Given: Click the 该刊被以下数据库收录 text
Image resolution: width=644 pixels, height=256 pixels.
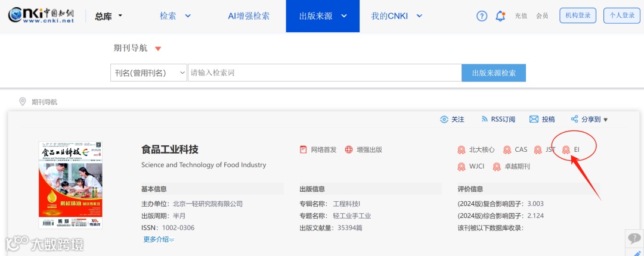Looking at the screenshot, I should tap(491, 227).
